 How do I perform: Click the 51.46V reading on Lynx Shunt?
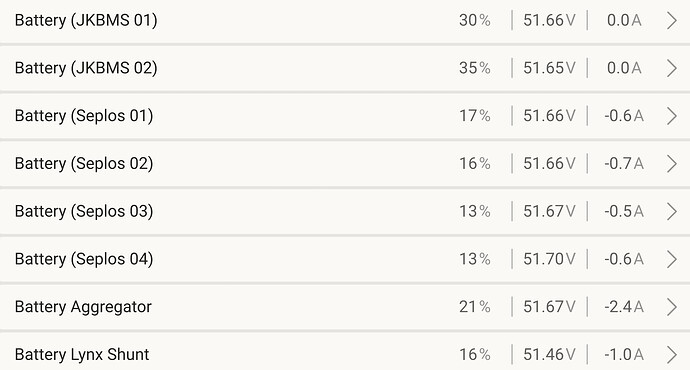pos(549,355)
